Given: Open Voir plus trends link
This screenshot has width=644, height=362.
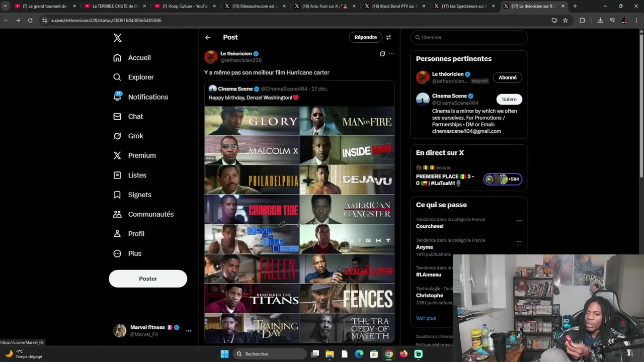Looking at the screenshot, I should point(426,318).
